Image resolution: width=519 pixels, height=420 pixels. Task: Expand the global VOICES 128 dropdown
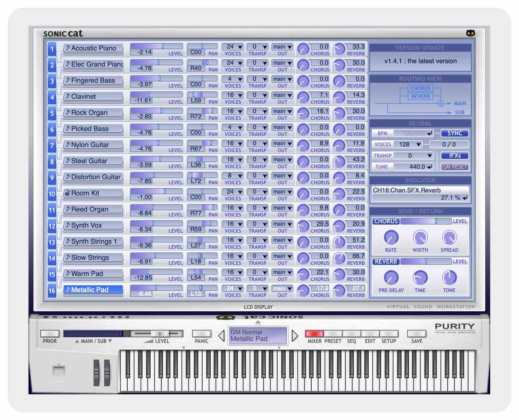419,144
